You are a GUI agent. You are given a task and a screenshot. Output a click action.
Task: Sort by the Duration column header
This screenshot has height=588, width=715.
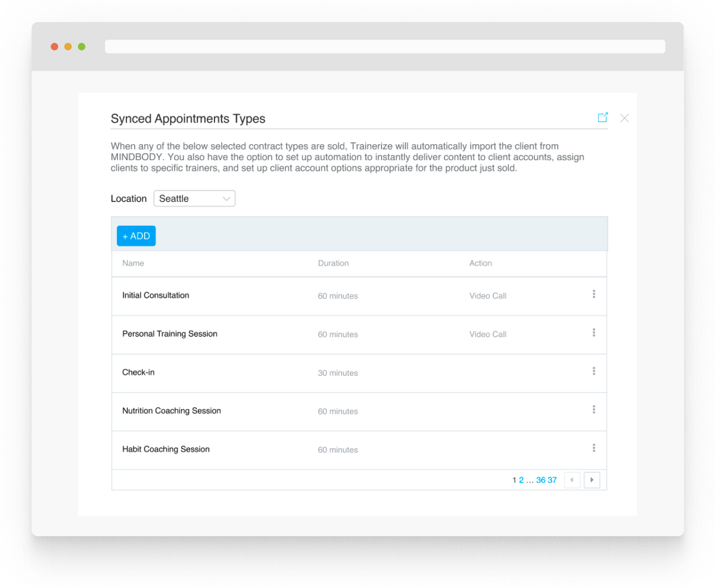pos(333,263)
